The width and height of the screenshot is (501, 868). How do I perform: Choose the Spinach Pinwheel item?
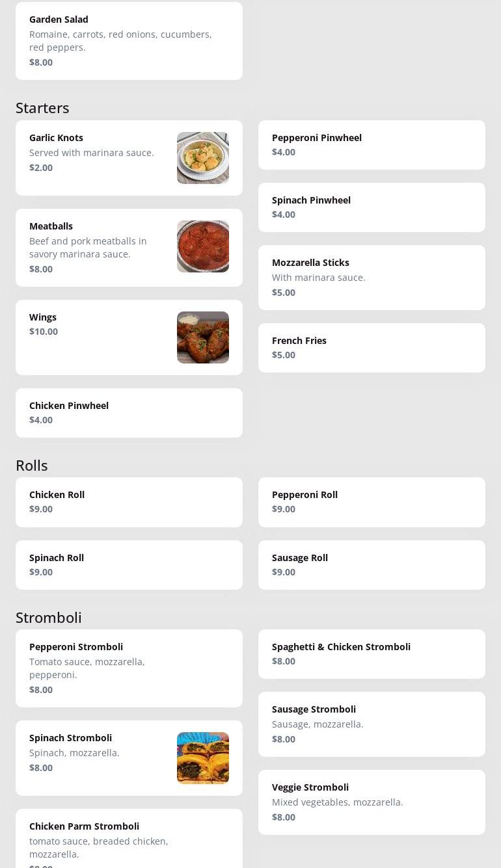(371, 207)
